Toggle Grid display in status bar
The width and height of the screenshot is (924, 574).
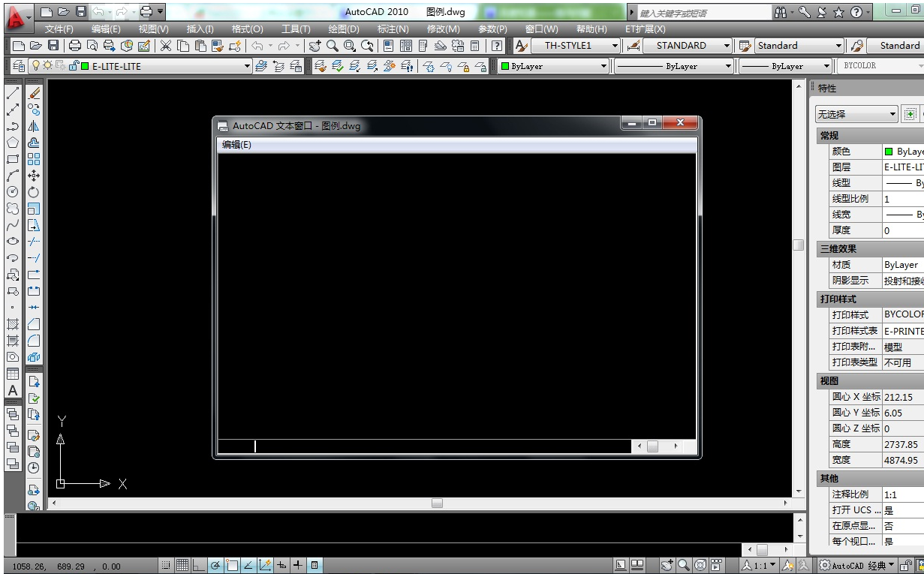pos(182,566)
